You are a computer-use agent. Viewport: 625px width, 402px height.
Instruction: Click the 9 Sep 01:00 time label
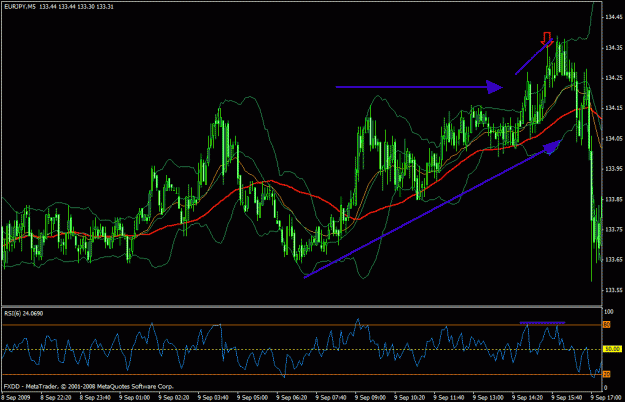(134, 397)
